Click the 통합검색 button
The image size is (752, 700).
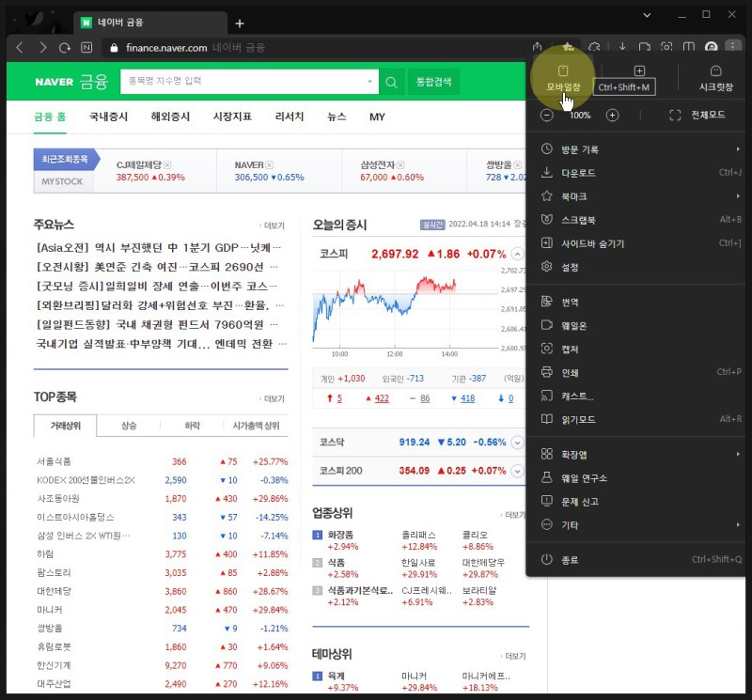(x=433, y=82)
